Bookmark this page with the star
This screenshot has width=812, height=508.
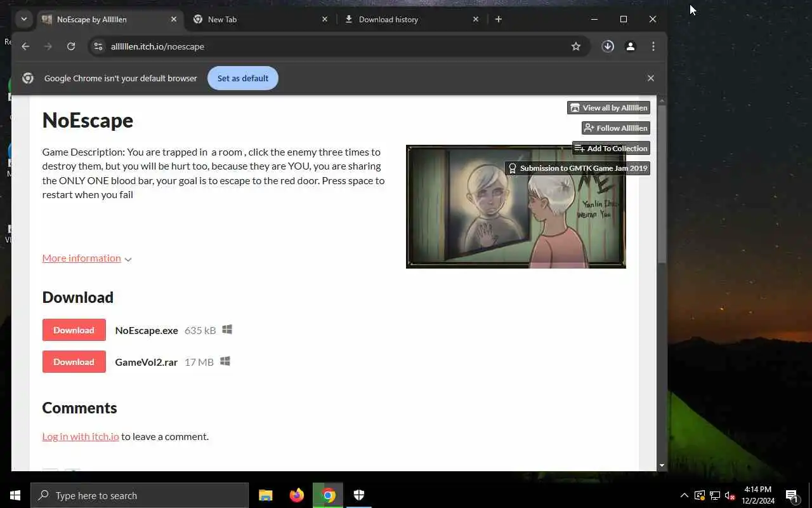[576, 46]
